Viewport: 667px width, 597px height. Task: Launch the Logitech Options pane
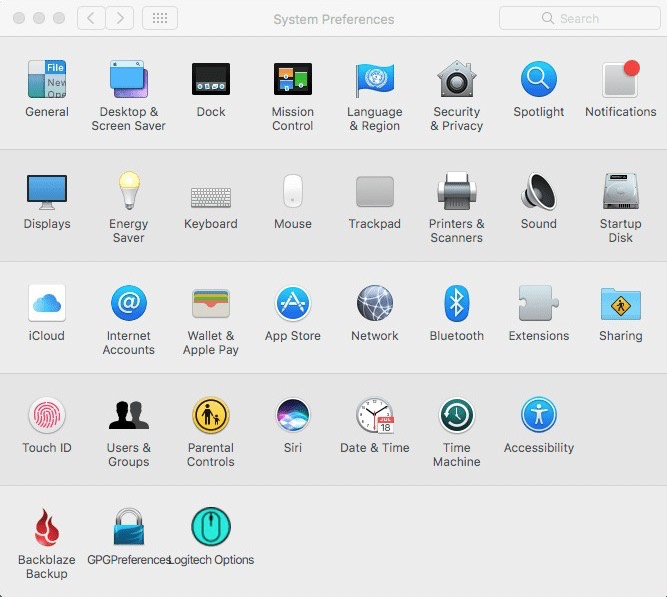point(211,528)
